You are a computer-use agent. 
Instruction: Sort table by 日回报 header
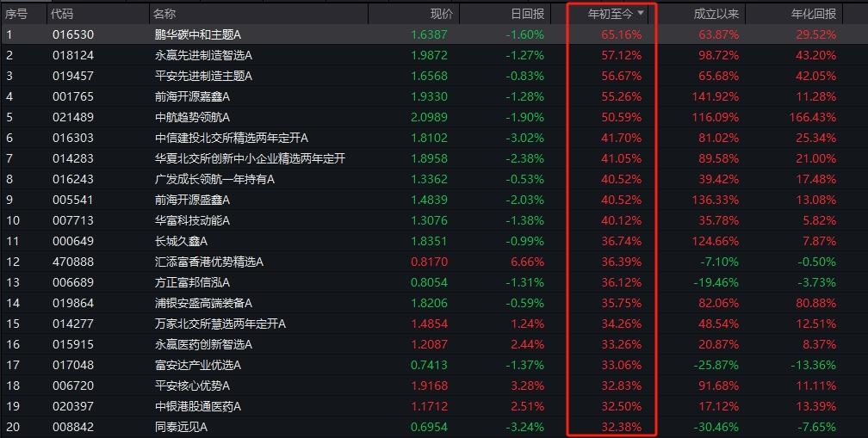(527, 14)
